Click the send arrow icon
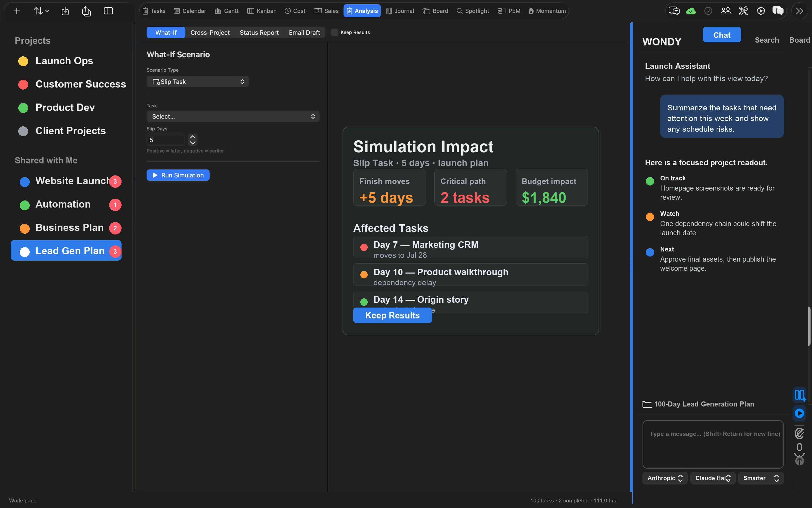 pyautogui.click(x=800, y=461)
